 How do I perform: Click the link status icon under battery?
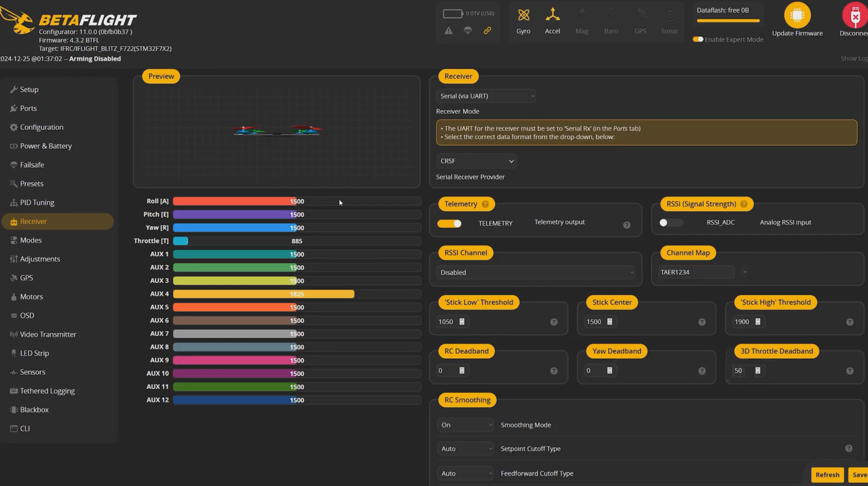click(x=487, y=31)
